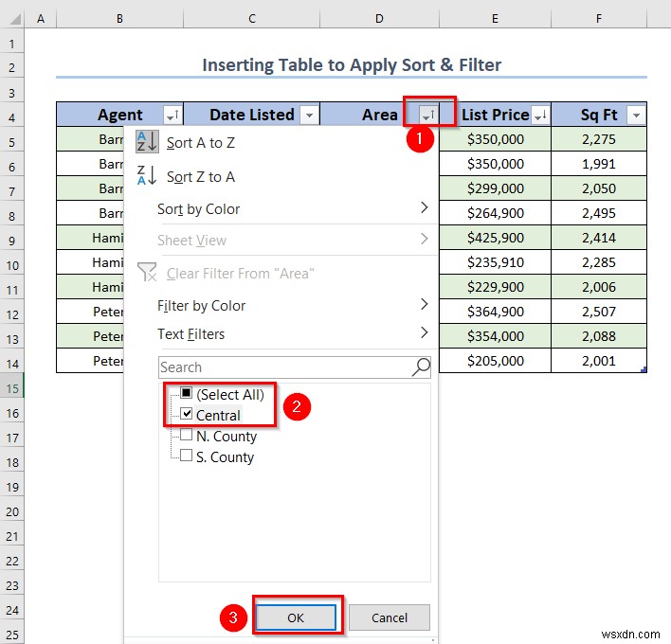The width and height of the screenshot is (671, 644).
Task: Click the OK button
Action: (x=296, y=617)
